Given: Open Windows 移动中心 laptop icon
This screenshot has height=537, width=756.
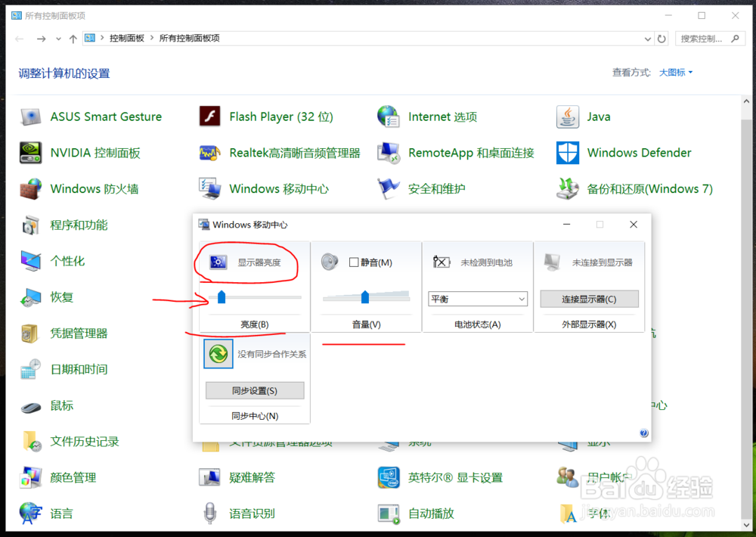Looking at the screenshot, I should [209, 189].
